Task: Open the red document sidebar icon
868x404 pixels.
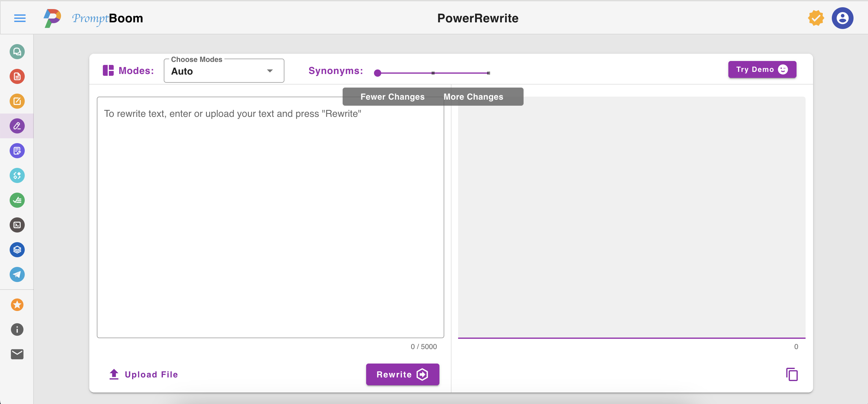Action: click(17, 76)
